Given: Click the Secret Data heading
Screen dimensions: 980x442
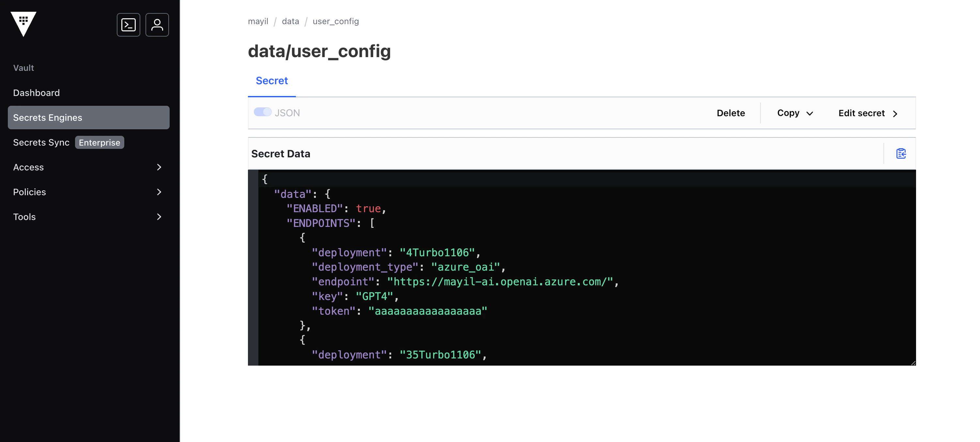Looking at the screenshot, I should coord(281,154).
